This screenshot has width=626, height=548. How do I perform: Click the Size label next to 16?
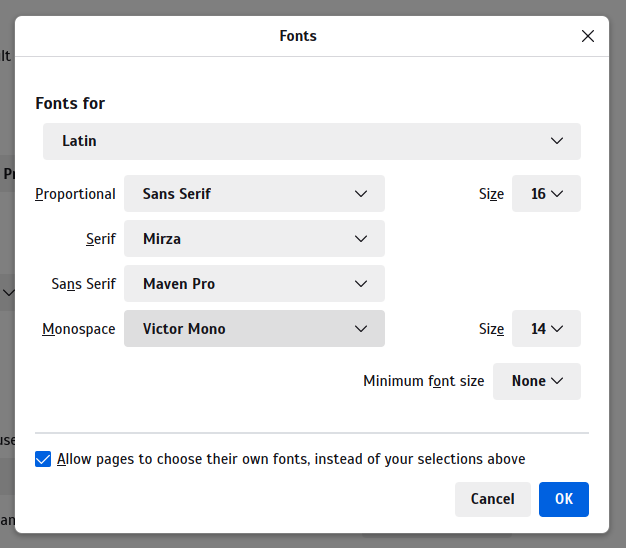coord(491,194)
